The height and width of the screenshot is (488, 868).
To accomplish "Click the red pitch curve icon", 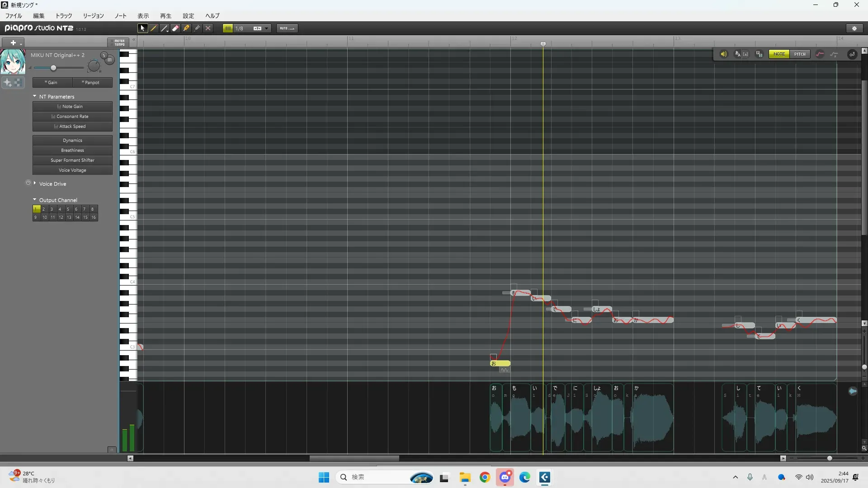I will click(x=820, y=54).
